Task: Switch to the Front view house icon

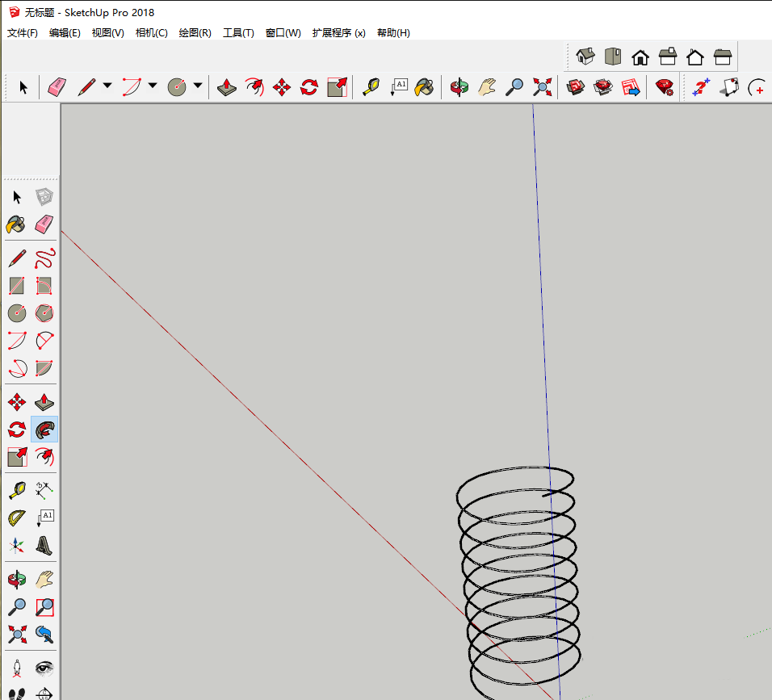Action: 640,57
